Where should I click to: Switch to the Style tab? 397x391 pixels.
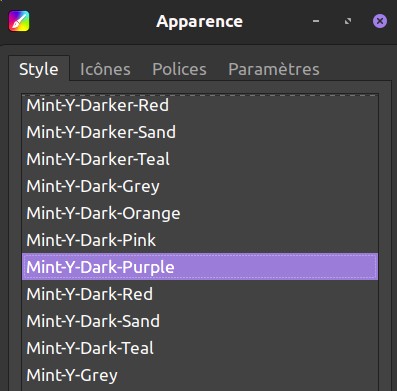tap(39, 69)
